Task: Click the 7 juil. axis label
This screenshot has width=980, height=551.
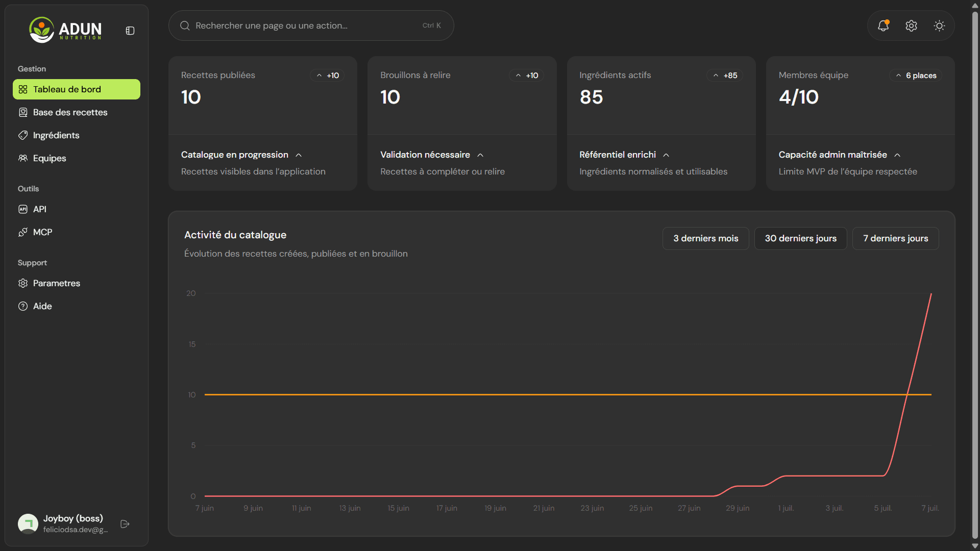Action: 930,508
